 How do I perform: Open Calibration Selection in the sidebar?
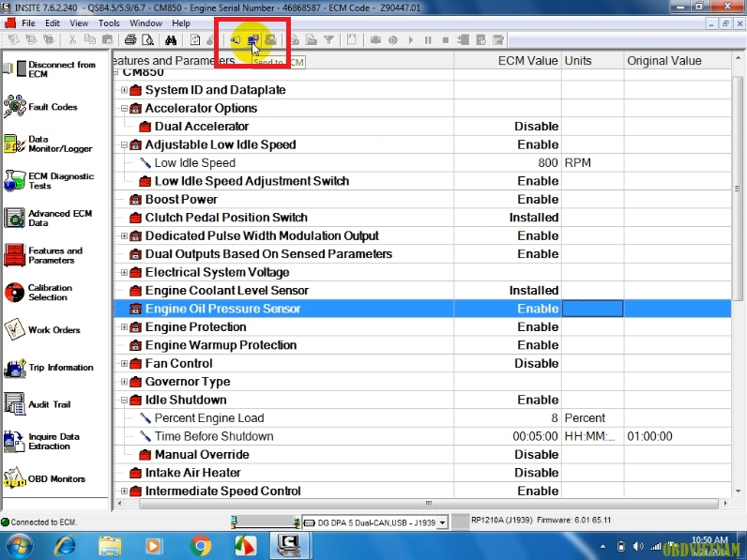[x=38, y=293]
